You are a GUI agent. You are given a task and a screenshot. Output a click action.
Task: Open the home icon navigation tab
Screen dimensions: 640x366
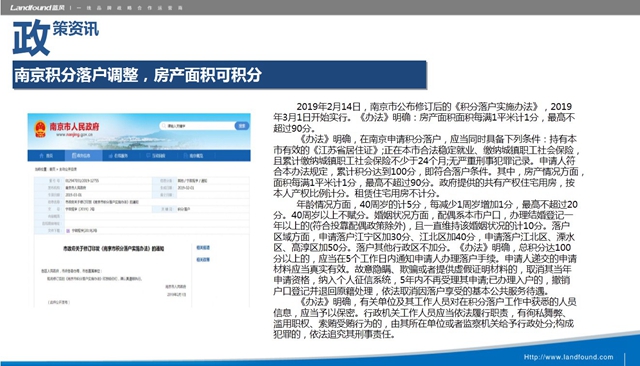click(46, 155)
